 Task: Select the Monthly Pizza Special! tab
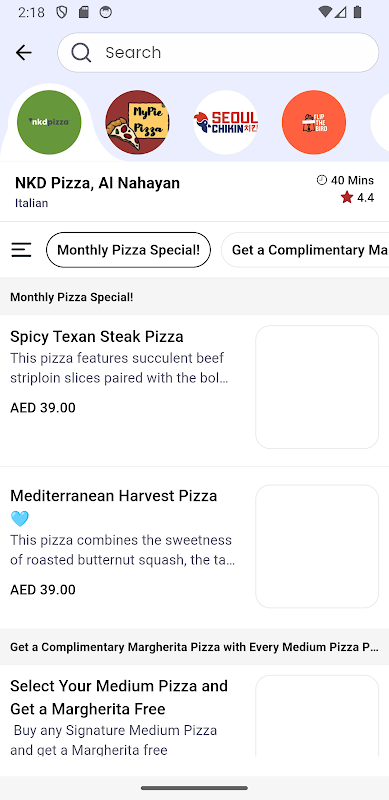(x=128, y=249)
